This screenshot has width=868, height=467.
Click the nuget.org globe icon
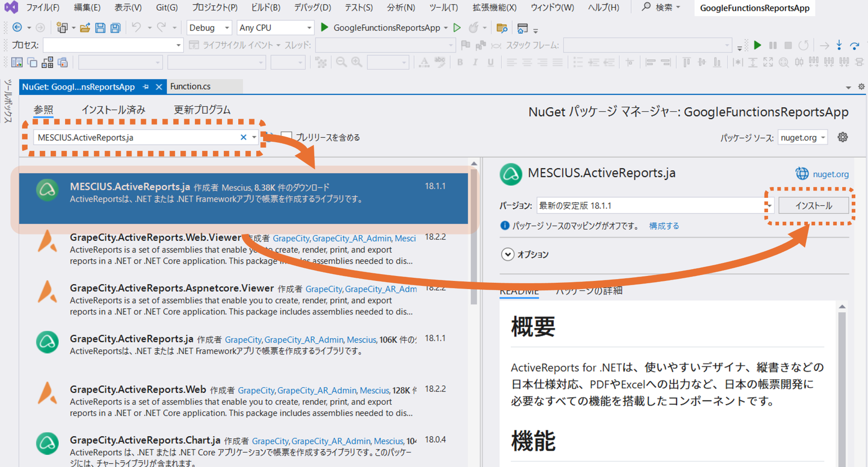pyautogui.click(x=802, y=173)
